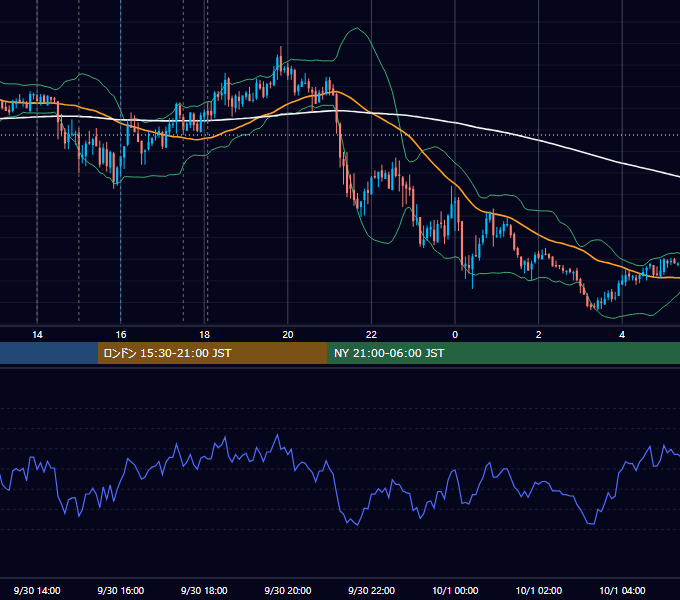Image resolution: width=680 pixels, height=600 pixels.
Task: Click the 2 hour axis label
Action: tap(539, 335)
